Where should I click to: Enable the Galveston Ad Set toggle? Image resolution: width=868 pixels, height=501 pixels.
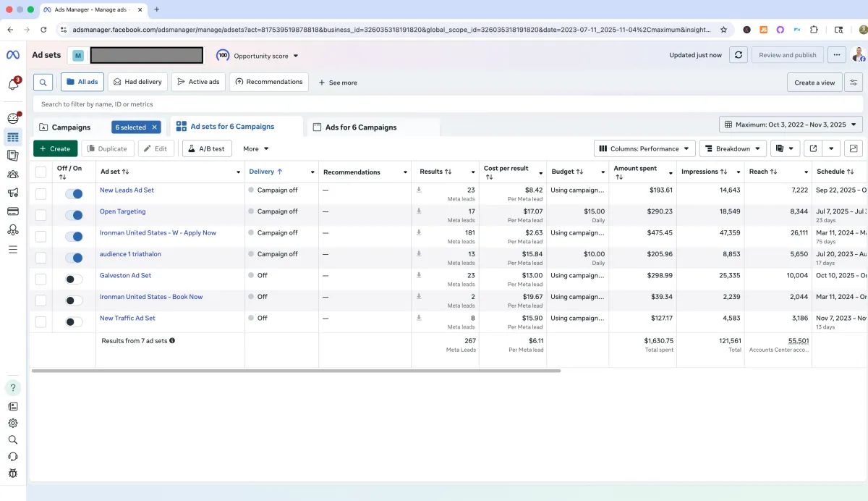point(74,279)
